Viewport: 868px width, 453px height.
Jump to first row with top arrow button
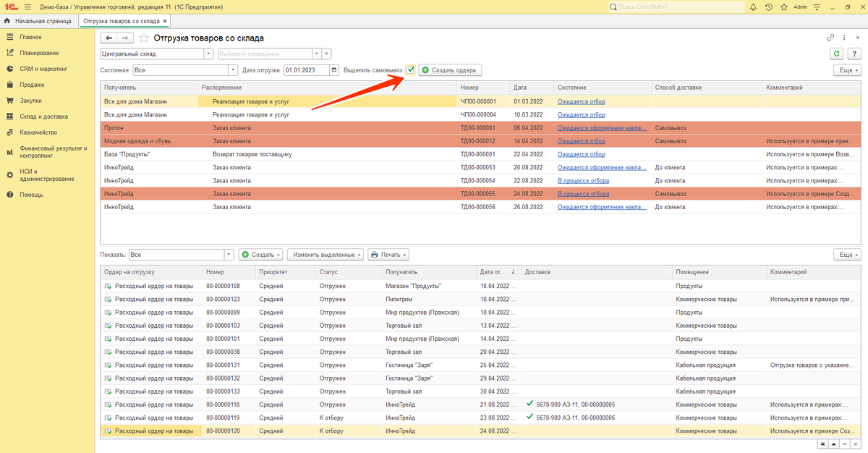pos(824,443)
